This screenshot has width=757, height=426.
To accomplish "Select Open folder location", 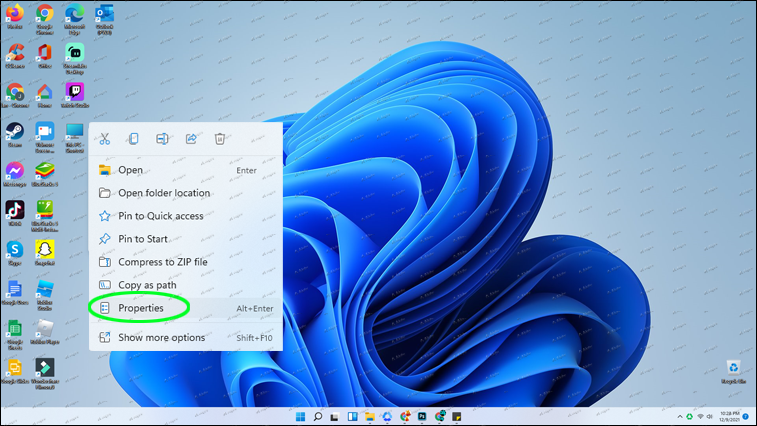I will tap(186, 193).
